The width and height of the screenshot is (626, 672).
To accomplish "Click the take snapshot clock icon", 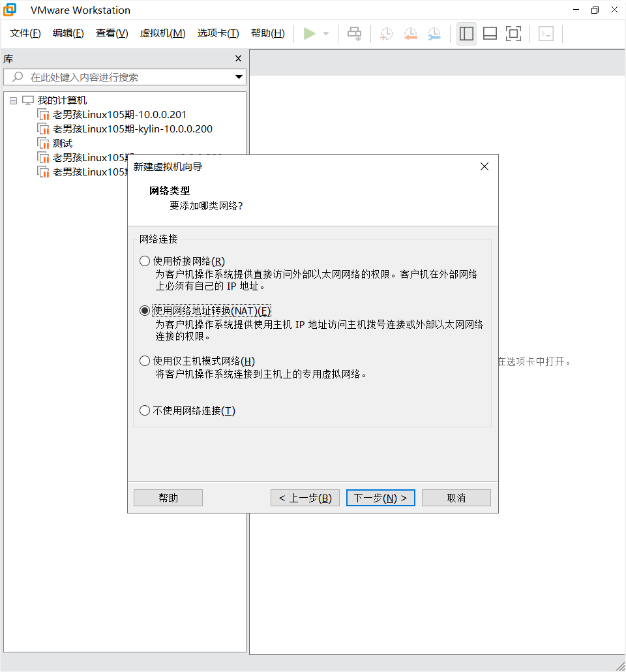I will click(387, 33).
